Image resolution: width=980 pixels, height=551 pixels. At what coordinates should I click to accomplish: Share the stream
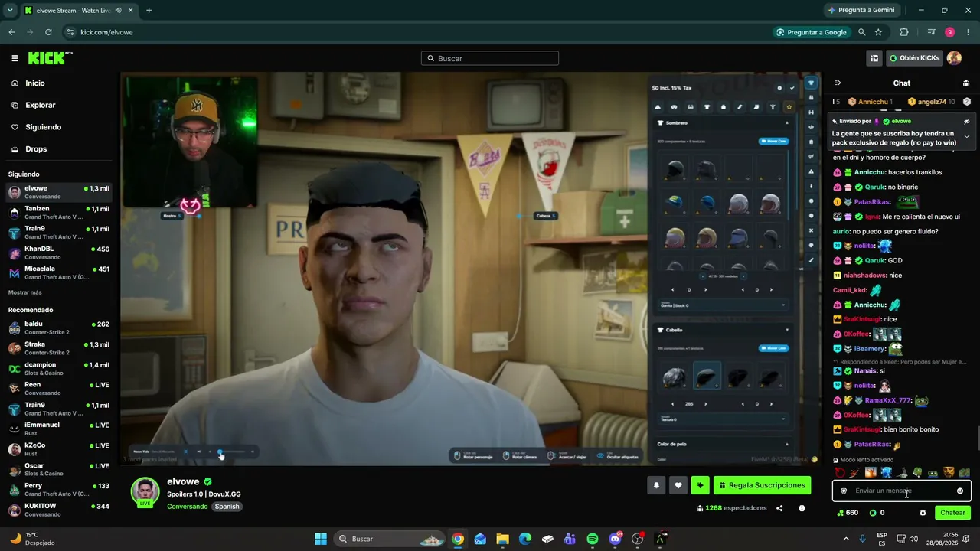click(779, 508)
